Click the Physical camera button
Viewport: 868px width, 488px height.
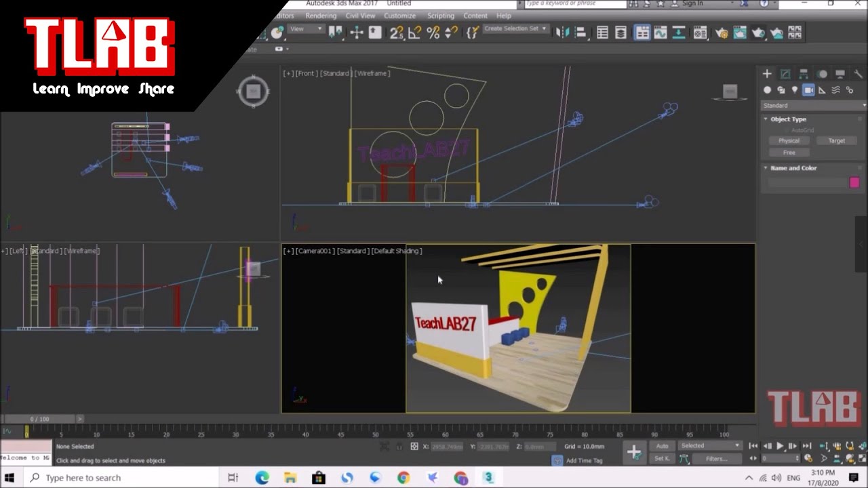[789, 141]
